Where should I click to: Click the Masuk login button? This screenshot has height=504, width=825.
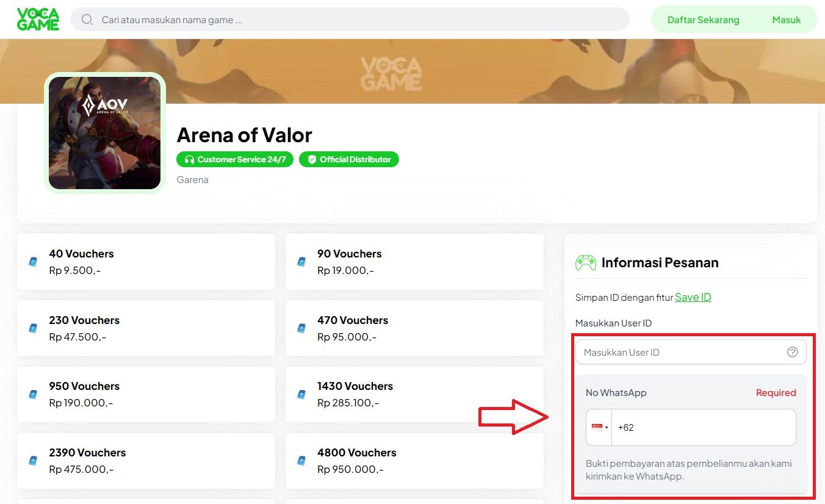point(786,20)
